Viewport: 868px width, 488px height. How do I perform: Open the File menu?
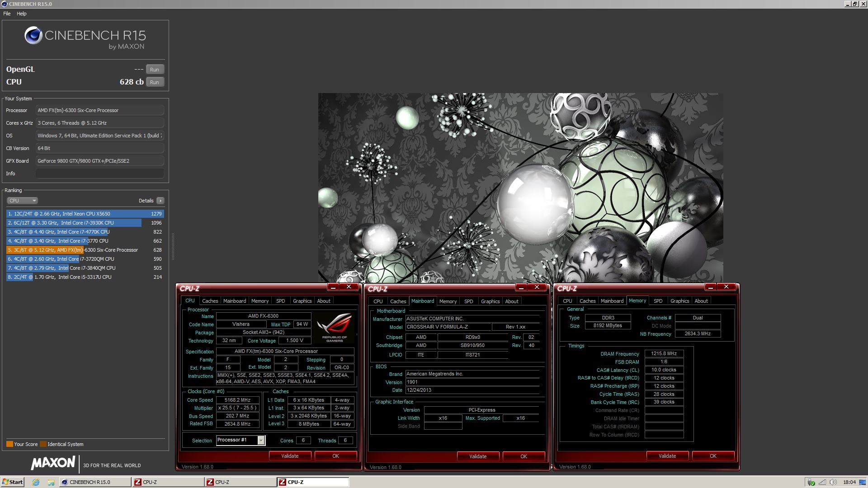(7, 14)
